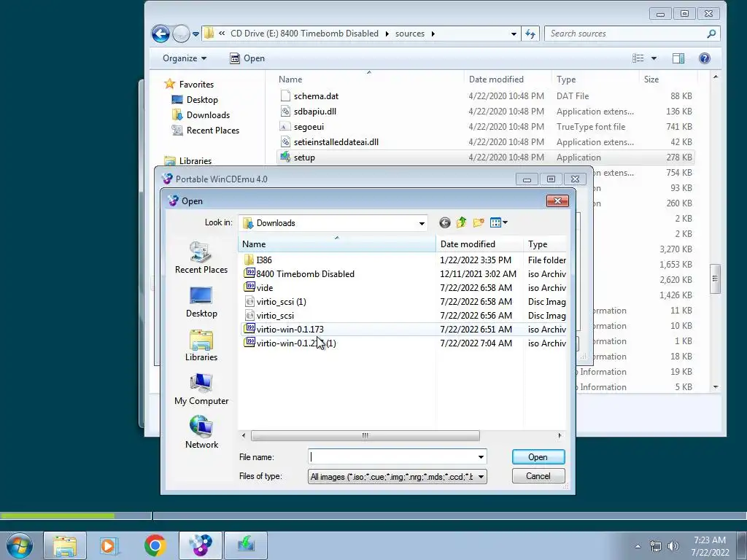Image resolution: width=747 pixels, height=560 pixels.
Task: Click the Cancel button in the dialog
Action: 538,476
